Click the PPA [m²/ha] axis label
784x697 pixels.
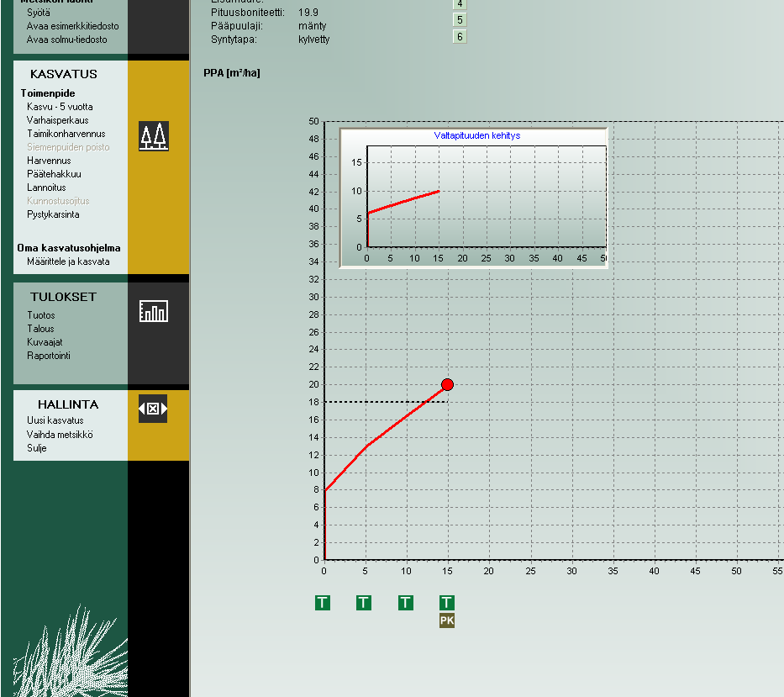click(231, 73)
